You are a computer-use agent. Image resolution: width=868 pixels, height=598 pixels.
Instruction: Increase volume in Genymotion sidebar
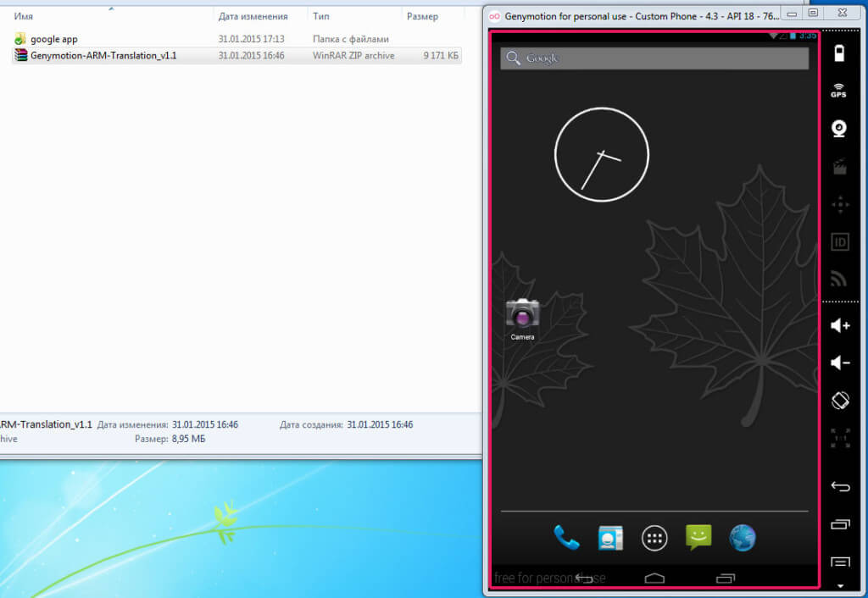[x=840, y=325]
